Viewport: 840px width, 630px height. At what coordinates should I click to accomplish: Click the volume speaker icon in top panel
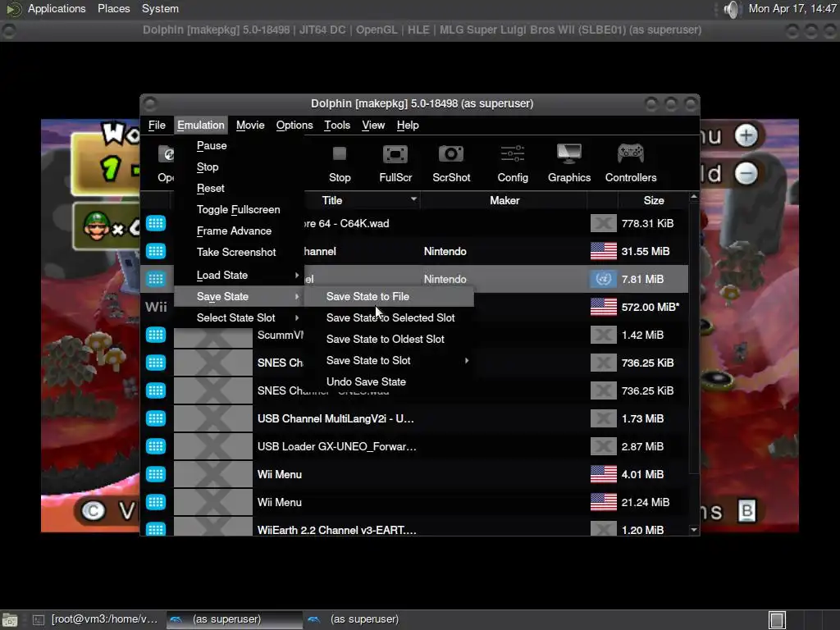click(x=731, y=9)
